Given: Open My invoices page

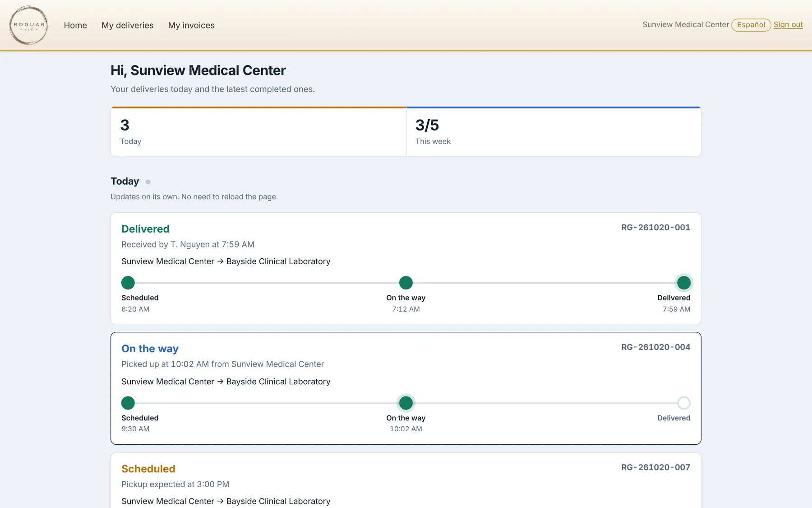Looking at the screenshot, I should click(191, 25).
